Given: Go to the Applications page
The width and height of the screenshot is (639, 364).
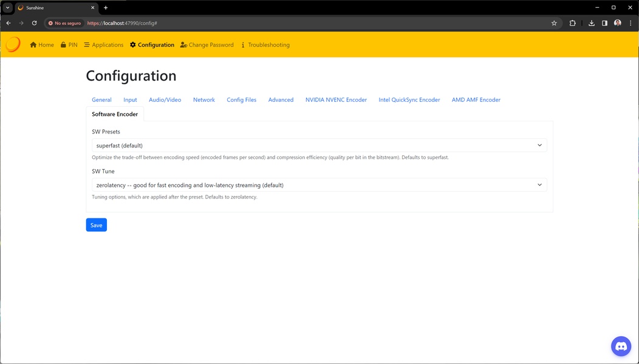Looking at the screenshot, I should 103,45.
